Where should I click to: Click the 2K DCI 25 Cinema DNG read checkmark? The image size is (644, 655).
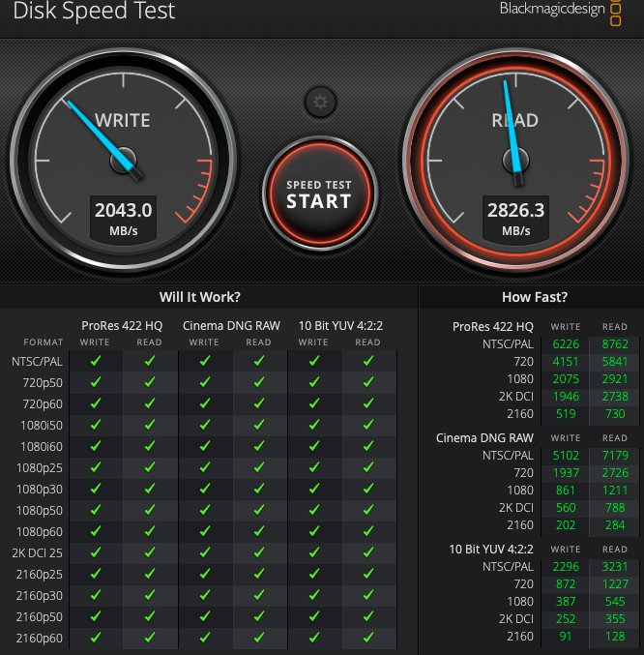pos(259,552)
